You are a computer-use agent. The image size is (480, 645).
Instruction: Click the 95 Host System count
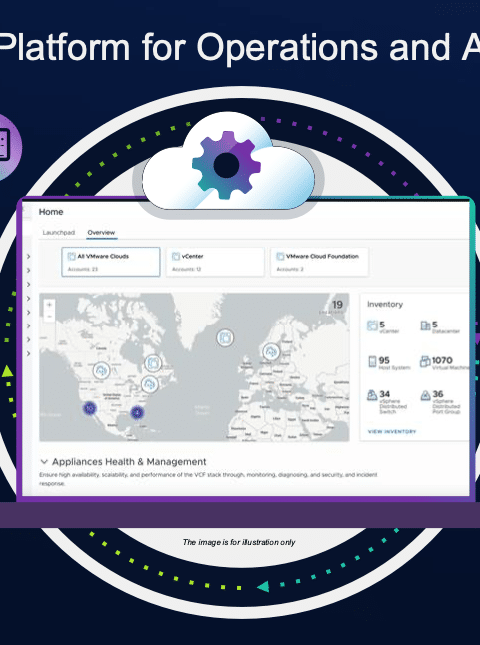click(x=384, y=360)
